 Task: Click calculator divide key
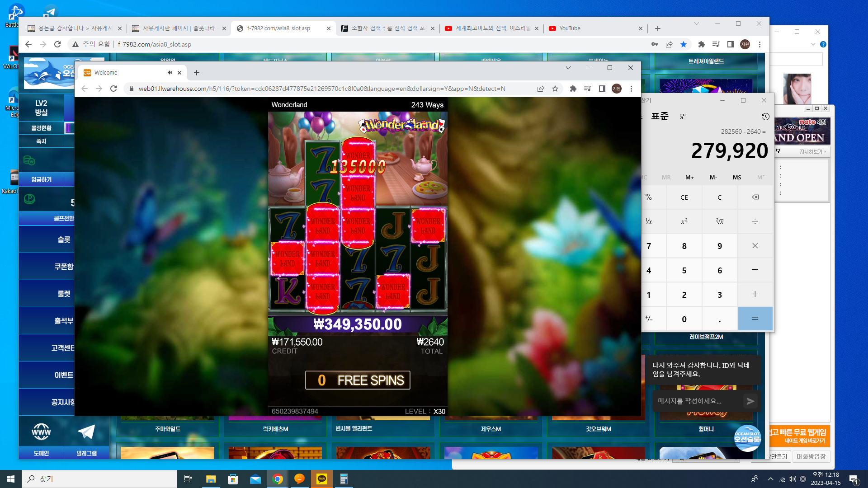pyautogui.click(x=755, y=221)
